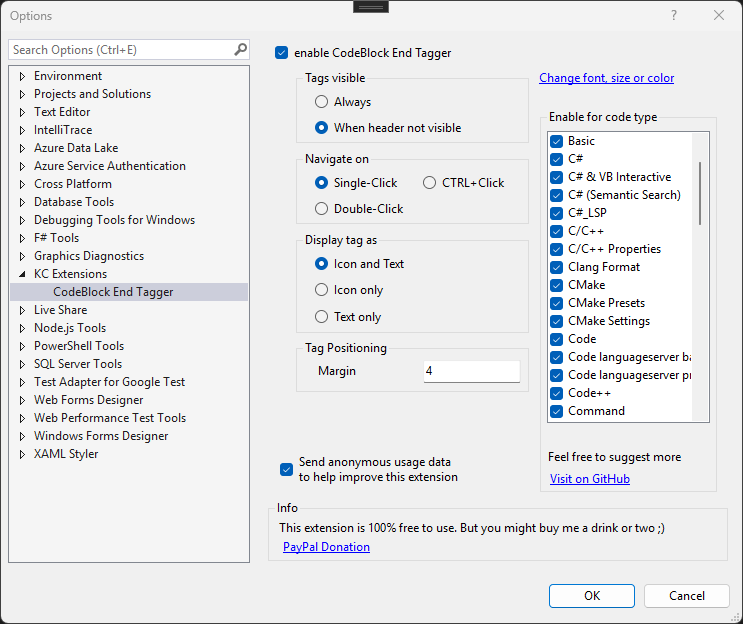Screen dimensions: 743x624
Task: Expand the Environment tree node
Action: (22, 76)
